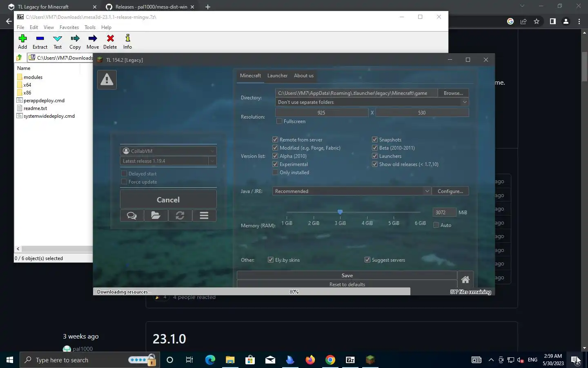Image resolution: width=588 pixels, height=368 pixels.
Task: Click the Chrome share page icon
Action: pyautogui.click(x=523, y=21)
